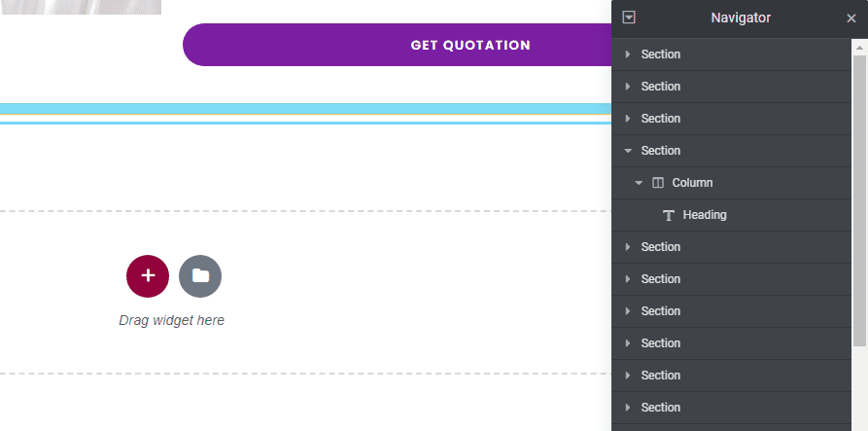Click the Navigator title text

[x=741, y=18]
